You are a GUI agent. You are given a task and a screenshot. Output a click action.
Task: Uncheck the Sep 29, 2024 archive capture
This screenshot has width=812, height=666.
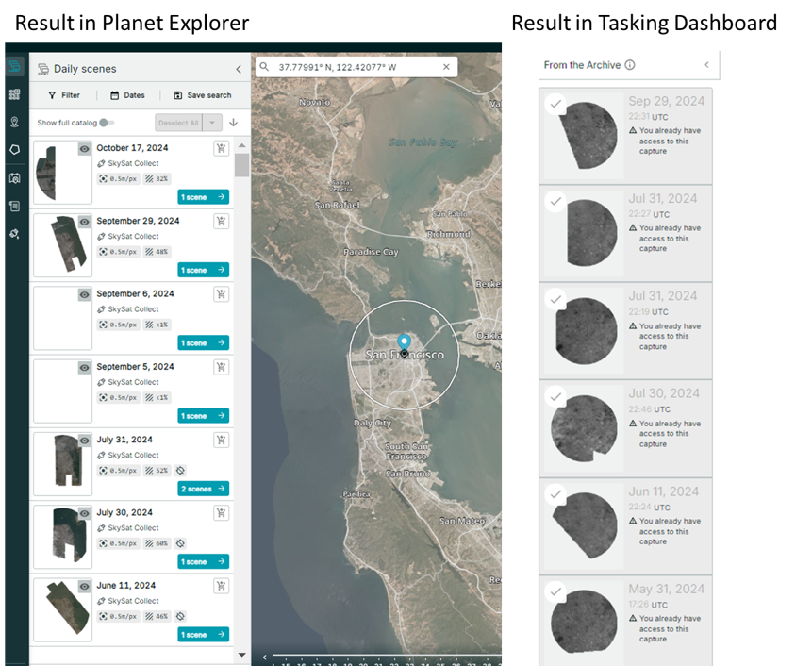tap(555, 104)
